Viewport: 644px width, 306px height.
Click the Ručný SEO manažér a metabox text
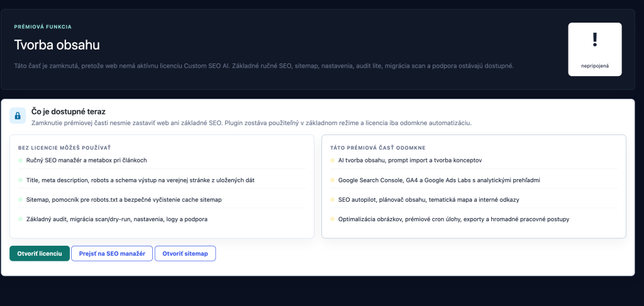coord(86,160)
